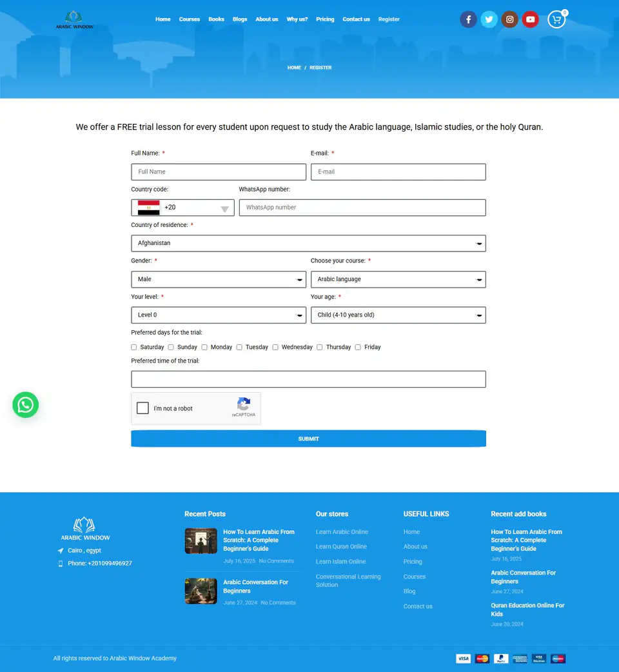Image resolution: width=619 pixels, height=672 pixels.
Task: Click the Visa Electron payment icon
Action: click(x=539, y=658)
